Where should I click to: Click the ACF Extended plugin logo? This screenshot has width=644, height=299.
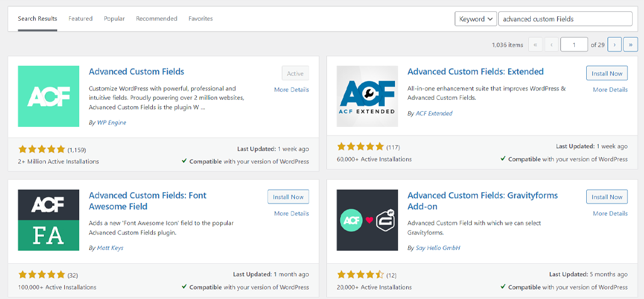[x=367, y=96]
